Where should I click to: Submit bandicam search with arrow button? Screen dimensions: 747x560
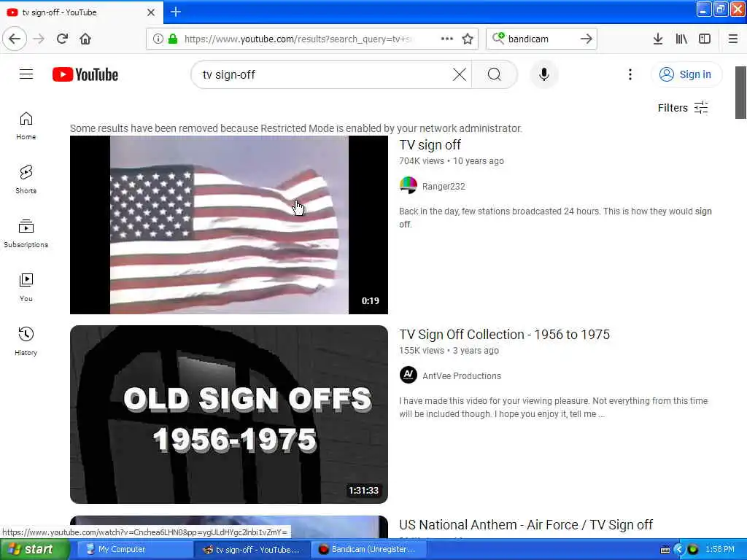coord(586,39)
